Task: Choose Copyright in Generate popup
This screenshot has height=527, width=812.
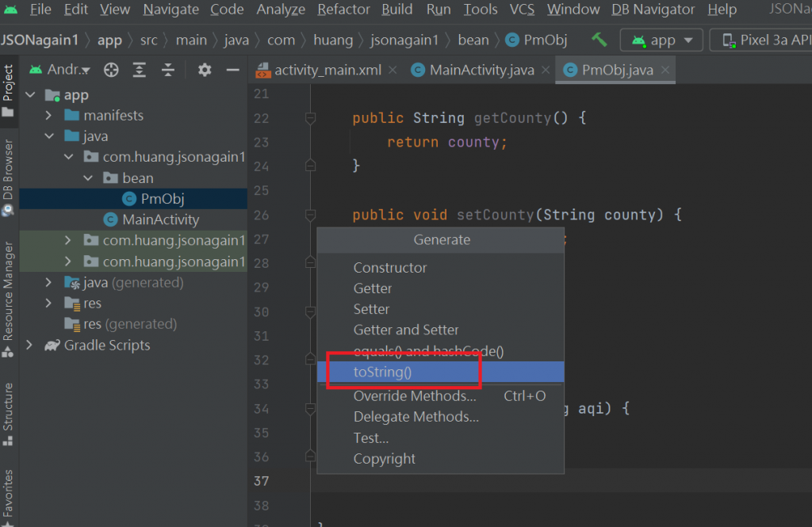Action: pos(440,459)
